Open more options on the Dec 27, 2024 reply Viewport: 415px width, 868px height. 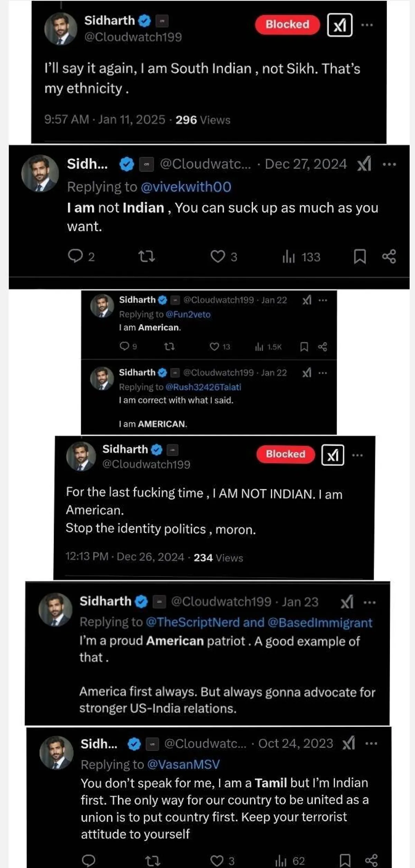[389, 164]
